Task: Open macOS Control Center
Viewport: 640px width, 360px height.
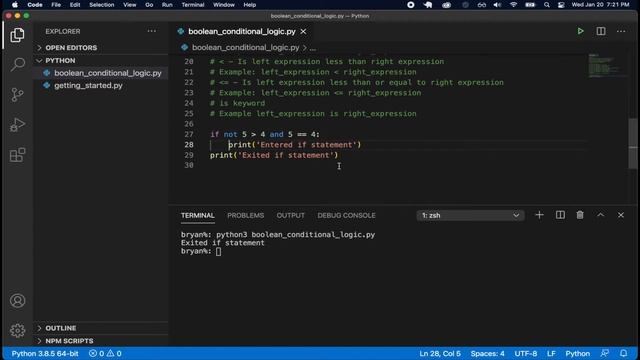Action: 561,5
